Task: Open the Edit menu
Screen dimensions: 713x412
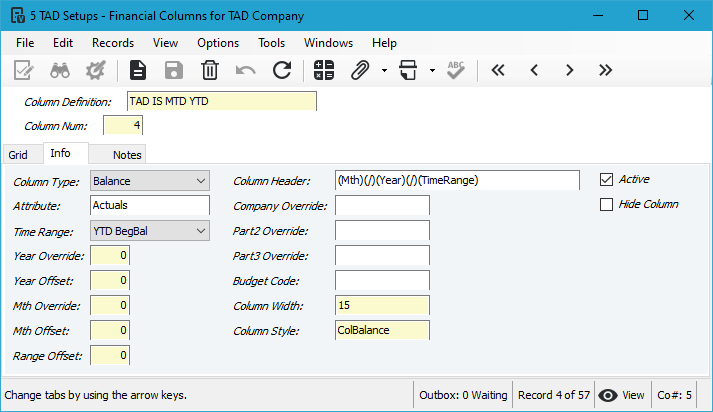Action: pos(63,43)
